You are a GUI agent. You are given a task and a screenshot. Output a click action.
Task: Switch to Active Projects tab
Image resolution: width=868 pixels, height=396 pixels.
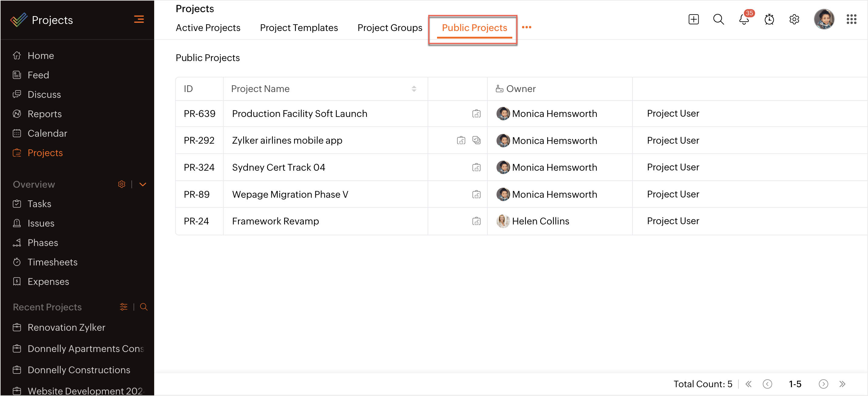click(208, 28)
